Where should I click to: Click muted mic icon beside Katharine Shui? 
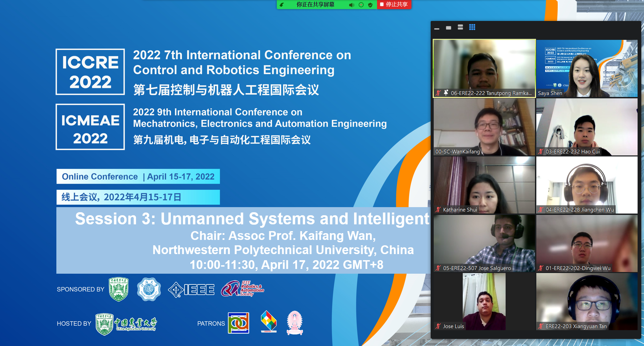pos(438,209)
